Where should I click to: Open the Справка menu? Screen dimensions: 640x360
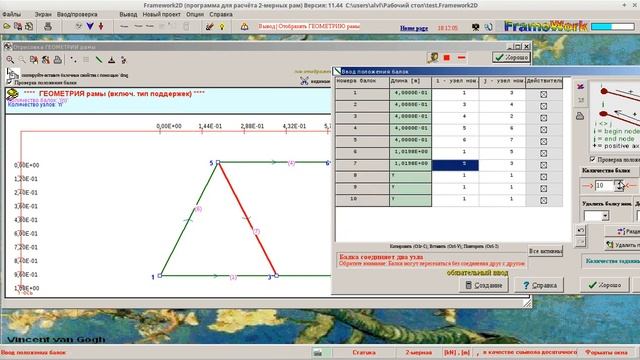point(221,14)
